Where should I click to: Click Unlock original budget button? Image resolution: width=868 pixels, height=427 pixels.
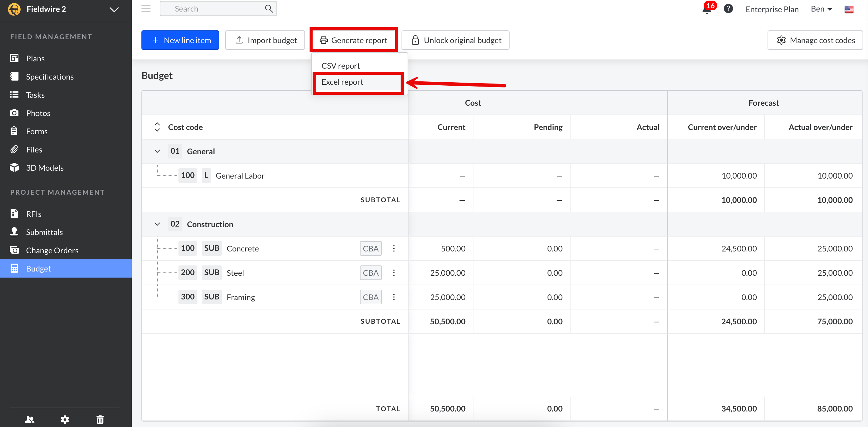coord(455,40)
